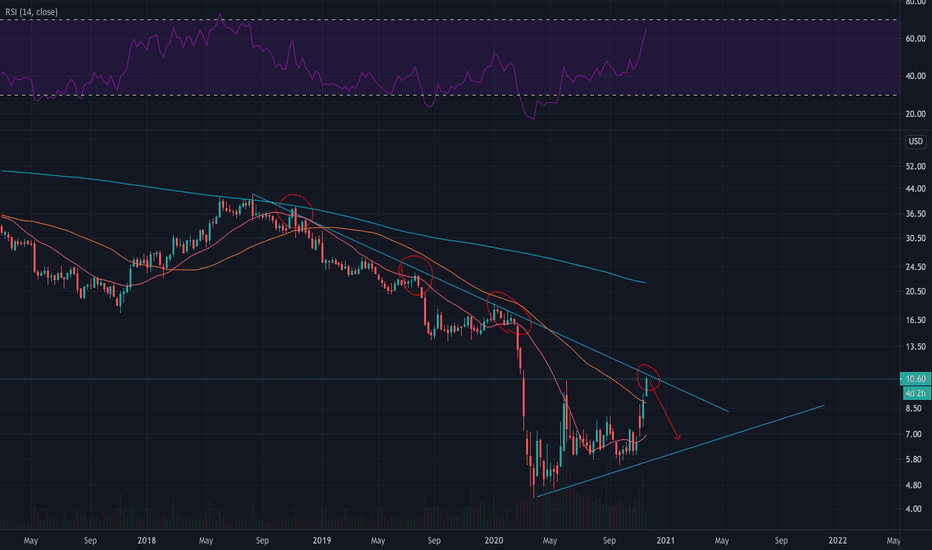The width and height of the screenshot is (932, 550).
Task: Click the 24.50 price axis label
Action: tap(915, 267)
